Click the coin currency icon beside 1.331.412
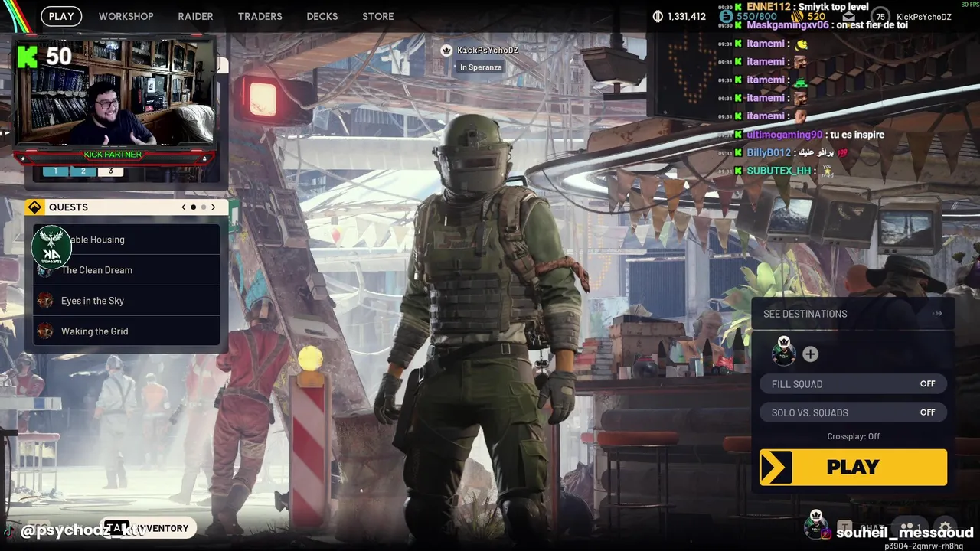This screenshot has width=980, height=551. 658,16
